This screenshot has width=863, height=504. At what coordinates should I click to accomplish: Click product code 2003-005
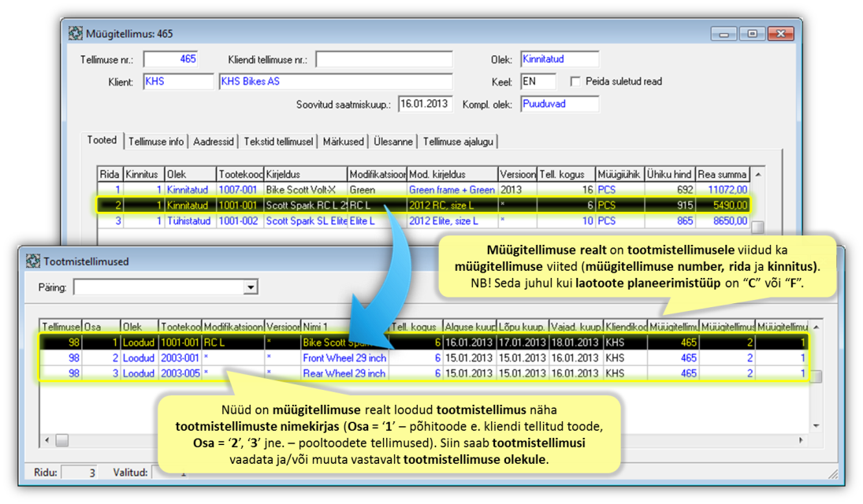click(180, 373)
